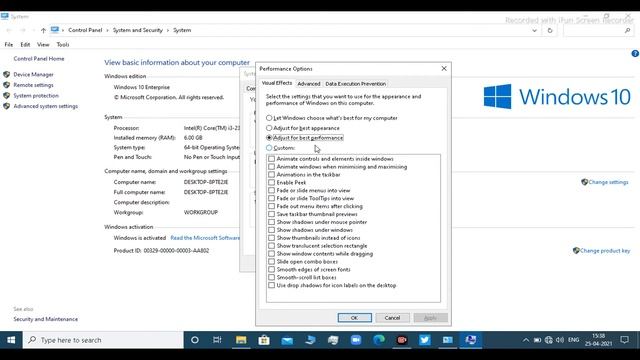Viewport: 640px width, 360px height.
Task: Tick Show shadows under windows
Action: pos(271,230)
